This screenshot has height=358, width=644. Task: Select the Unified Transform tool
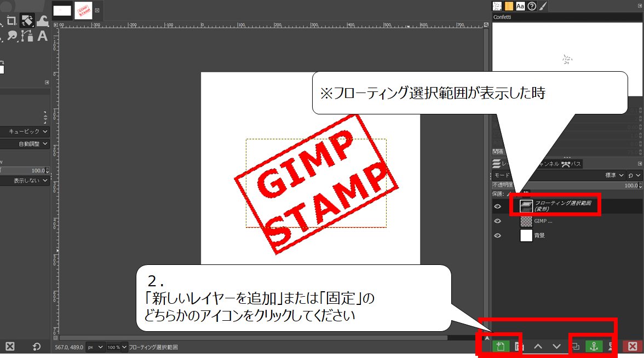(27, 21)
